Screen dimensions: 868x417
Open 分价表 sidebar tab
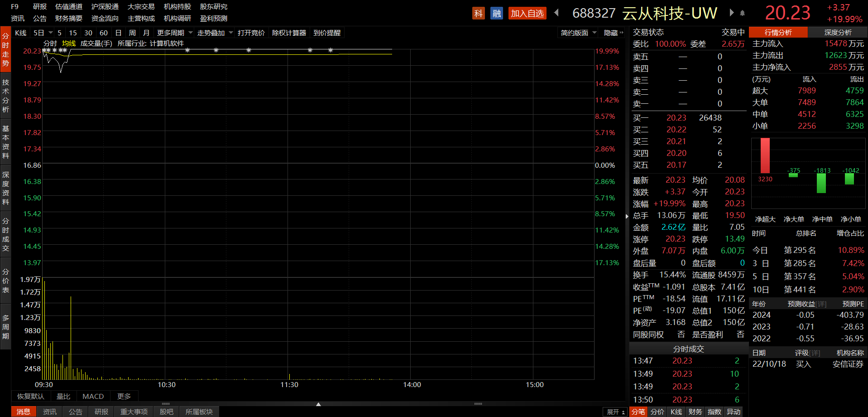click(x=5, y=281)
